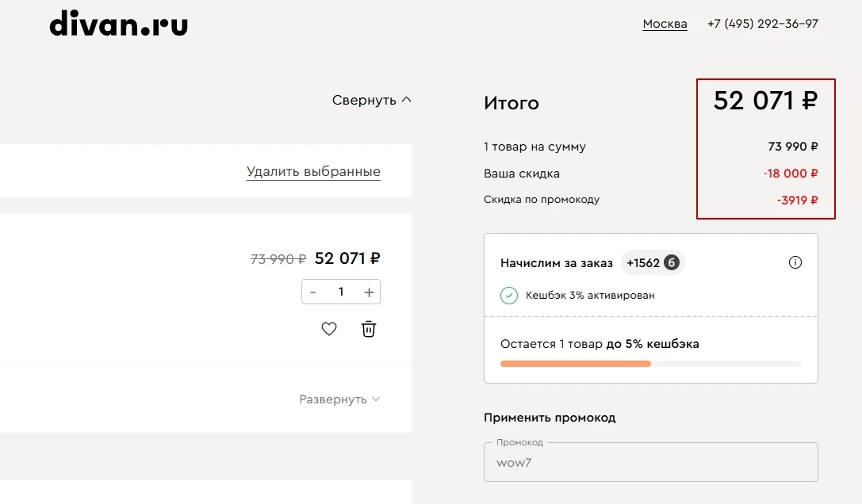Click the Остается 1 товар cashback text

[x=600, y=344]
